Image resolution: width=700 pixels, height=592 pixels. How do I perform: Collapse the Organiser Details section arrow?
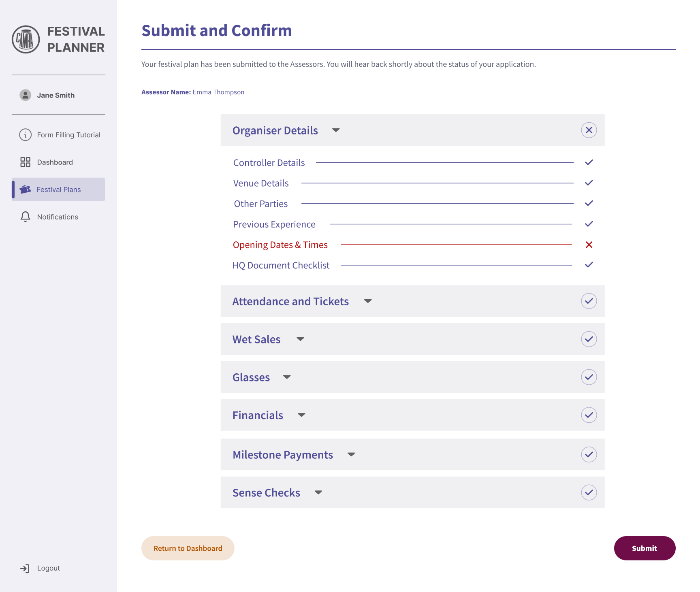pyautogui.click(x=336, y=130)
